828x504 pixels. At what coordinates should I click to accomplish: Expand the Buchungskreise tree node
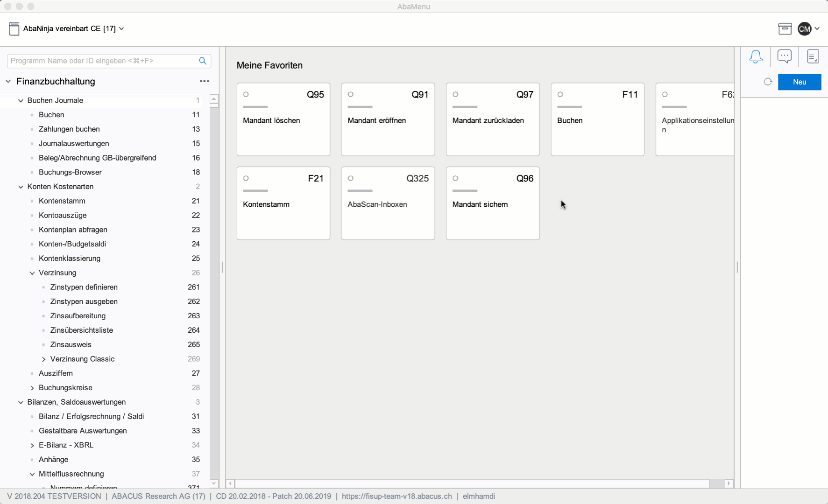pyautogui.click(x=32, y=388)
